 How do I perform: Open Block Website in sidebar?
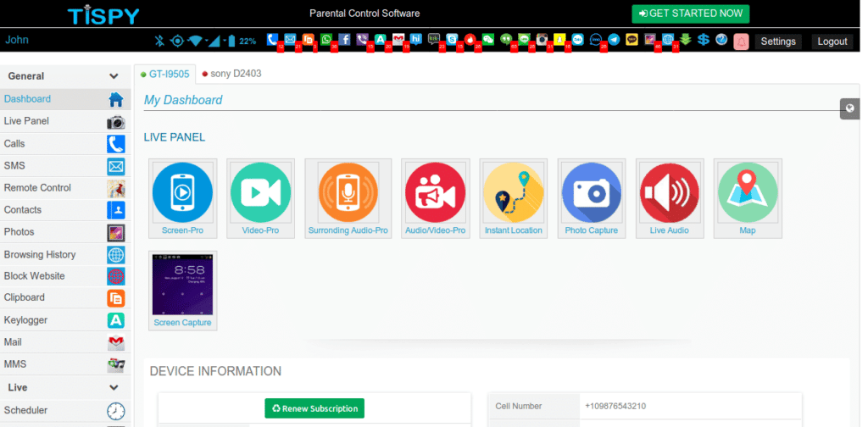65,276
